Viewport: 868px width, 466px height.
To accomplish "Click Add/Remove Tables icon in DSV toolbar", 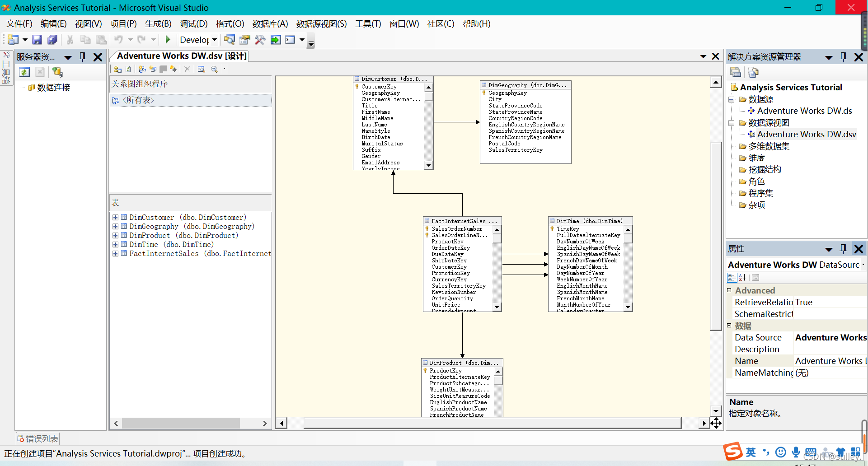I will [118, 69].
